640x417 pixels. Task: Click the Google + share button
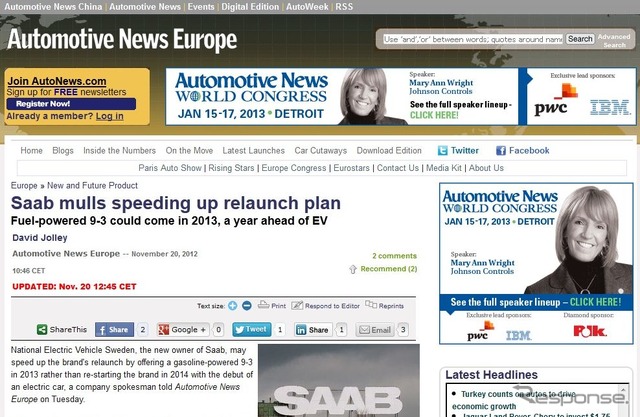coord(184,329)
